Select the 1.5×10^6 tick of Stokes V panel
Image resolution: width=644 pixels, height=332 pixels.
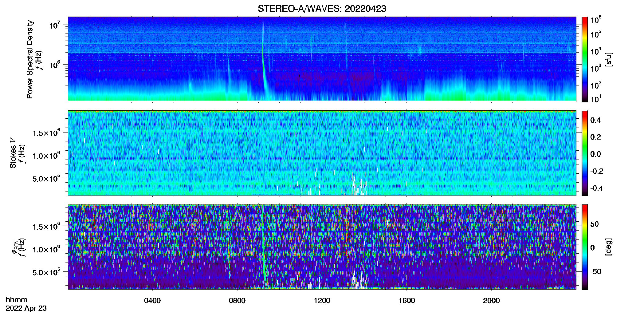[x=46, y=133]
